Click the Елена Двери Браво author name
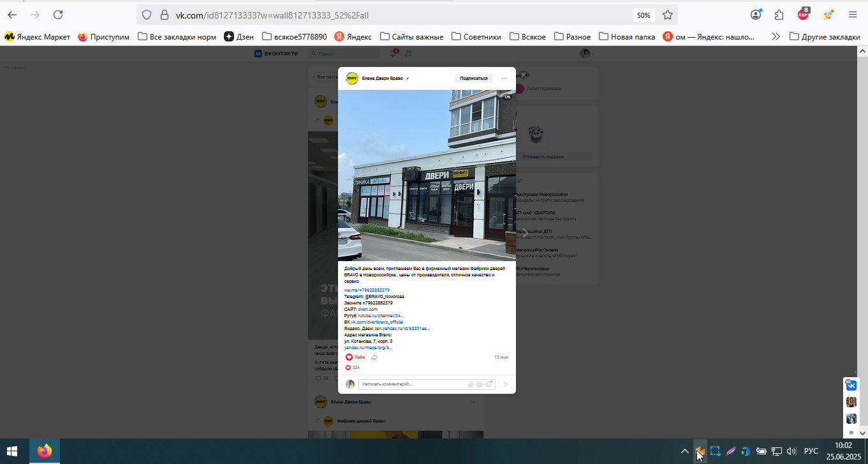868x464 pixels. pos(382,79)
